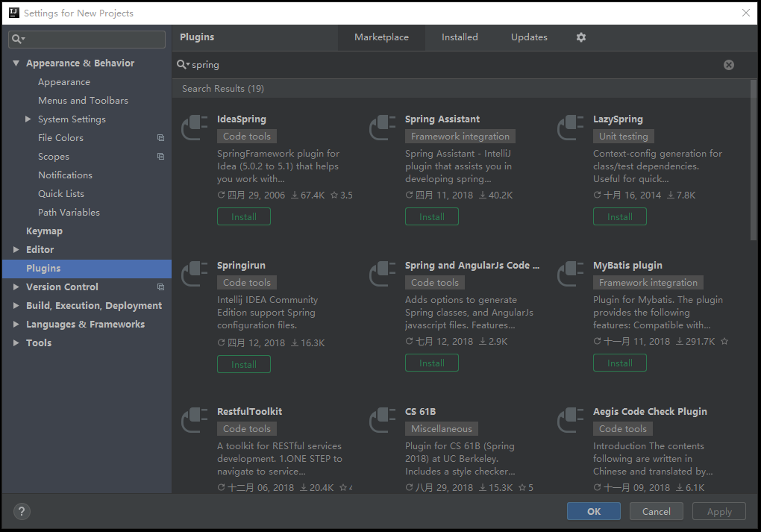Click the settings search field
This screenshot has width=761, height=532.
point(87,39)
